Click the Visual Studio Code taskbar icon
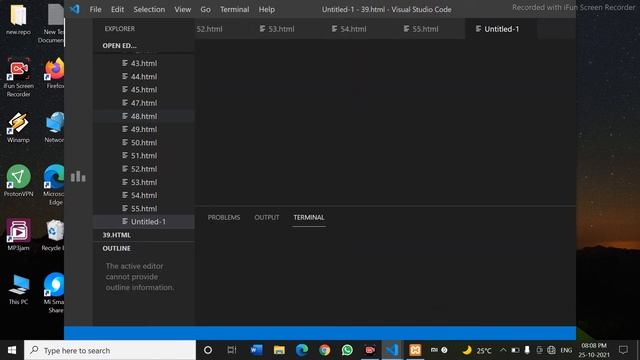 coord(392,350)
